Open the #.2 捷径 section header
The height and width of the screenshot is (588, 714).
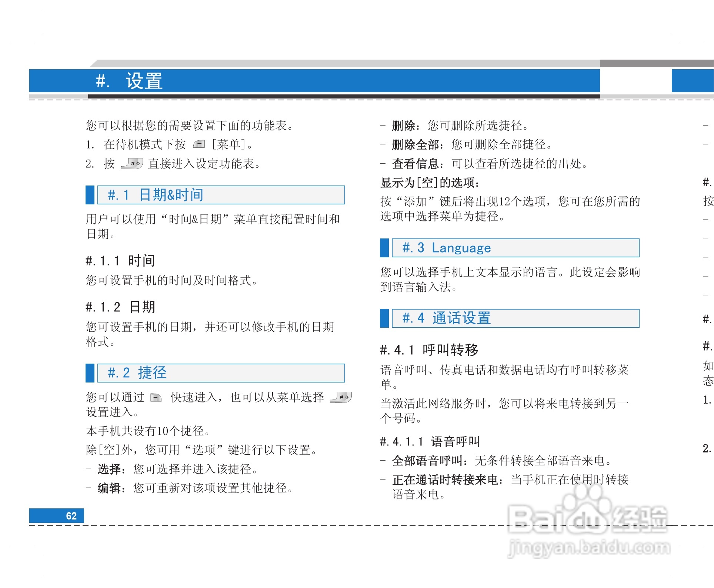pyautogui.click(x=137, y=373)
